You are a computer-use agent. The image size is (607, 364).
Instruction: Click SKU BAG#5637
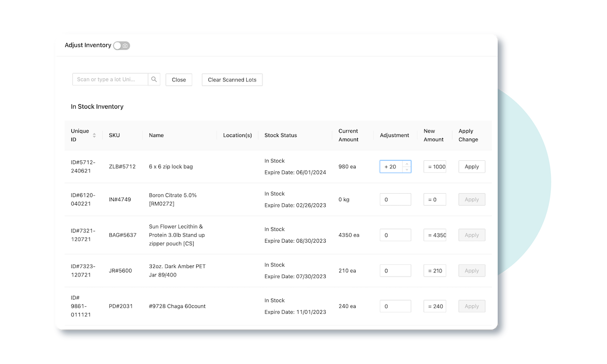pos(123,235)
